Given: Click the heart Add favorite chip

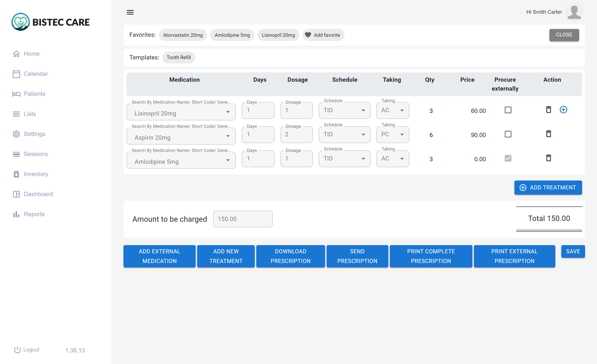Looking at the screenshot, I should pos(323,35).
